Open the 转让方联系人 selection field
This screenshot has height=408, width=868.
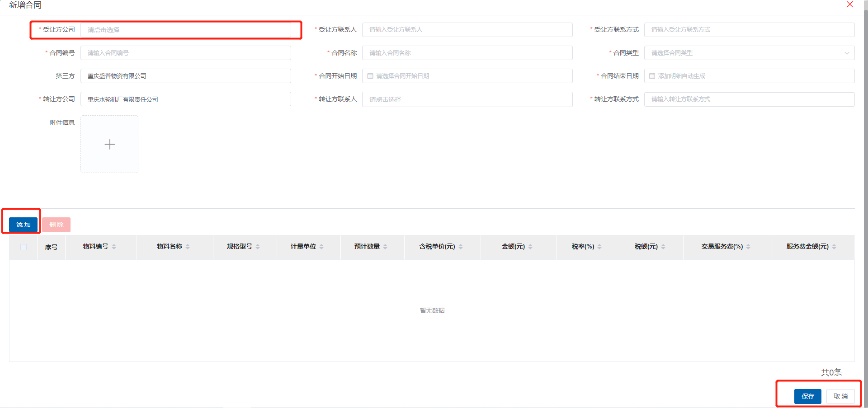coord(467,99)
